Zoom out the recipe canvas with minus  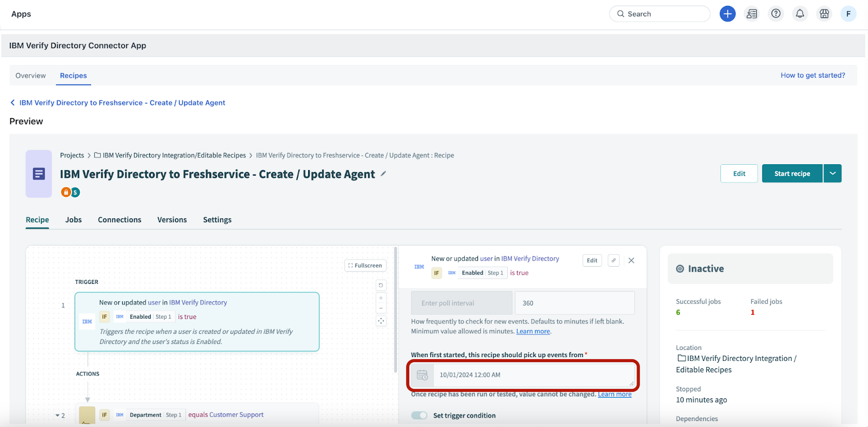point(381,308)
